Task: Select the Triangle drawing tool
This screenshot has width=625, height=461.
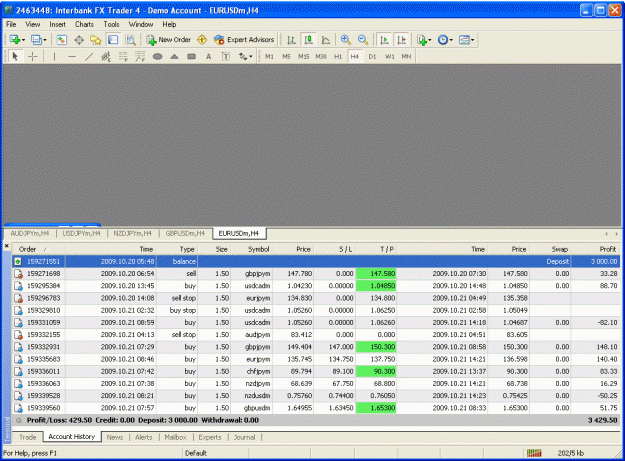Action: [174, 57]
